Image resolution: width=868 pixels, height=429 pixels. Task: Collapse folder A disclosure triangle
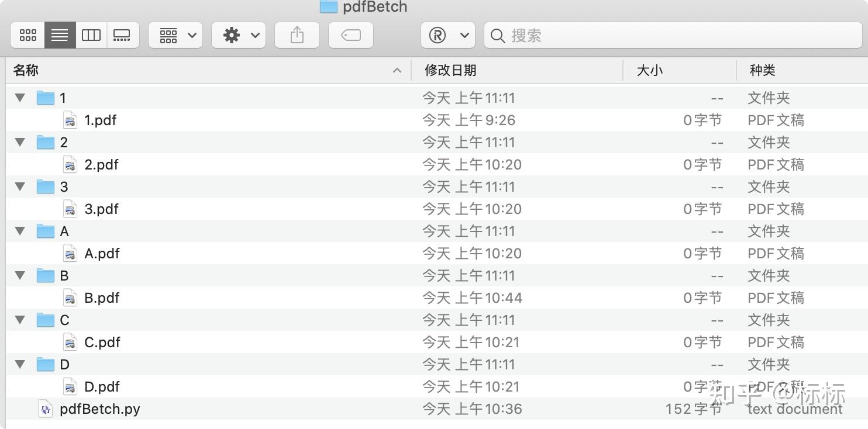(x=20, y=231)
